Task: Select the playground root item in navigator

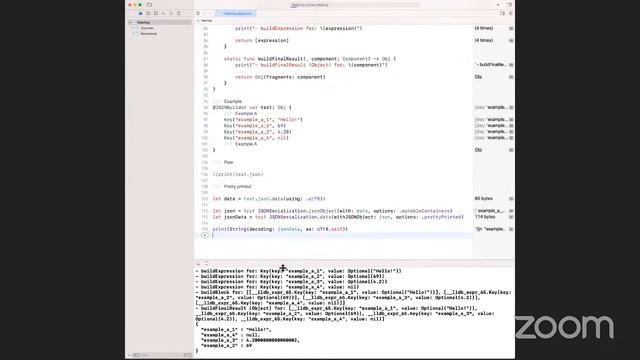Action: click(144, 22)
